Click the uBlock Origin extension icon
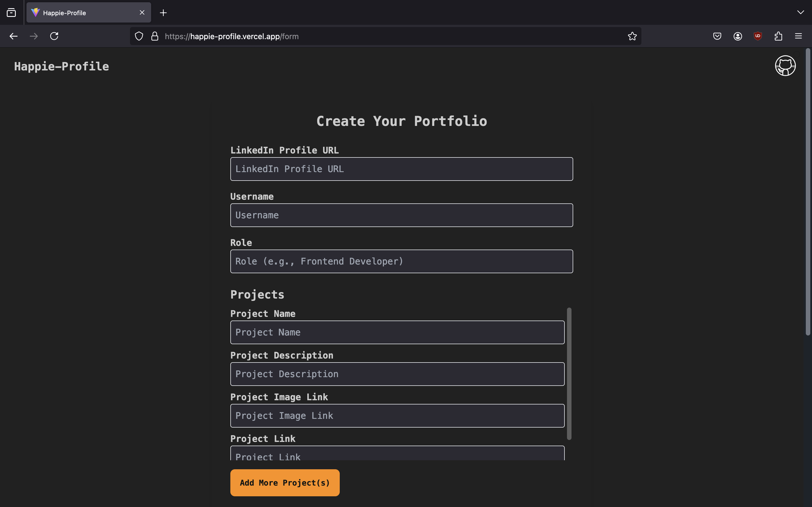 click(x=758, y=36)
